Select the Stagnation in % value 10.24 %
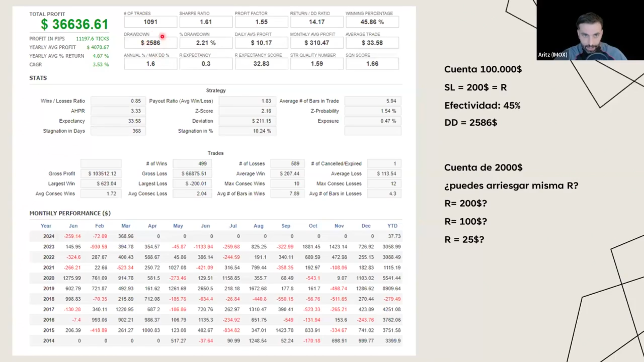 (x=248, y=131)
